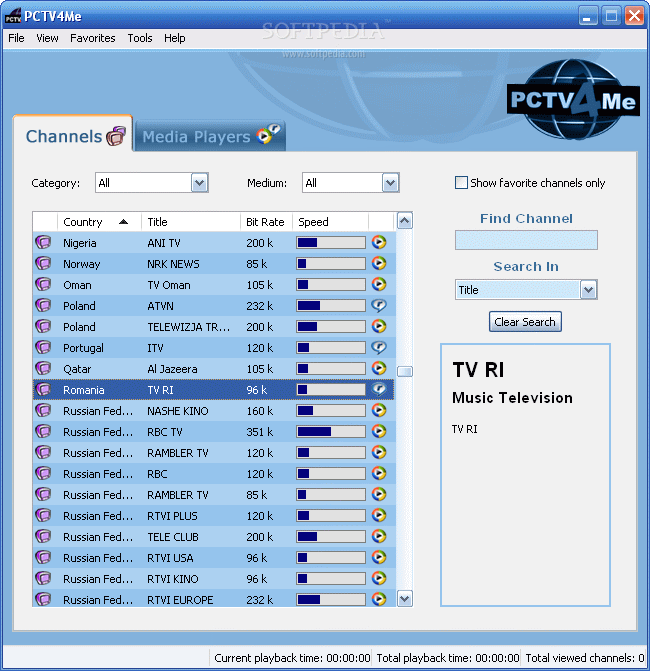
Task: Click the purple TV icon for NASHE KINO
Action: (x=43, y=410)
